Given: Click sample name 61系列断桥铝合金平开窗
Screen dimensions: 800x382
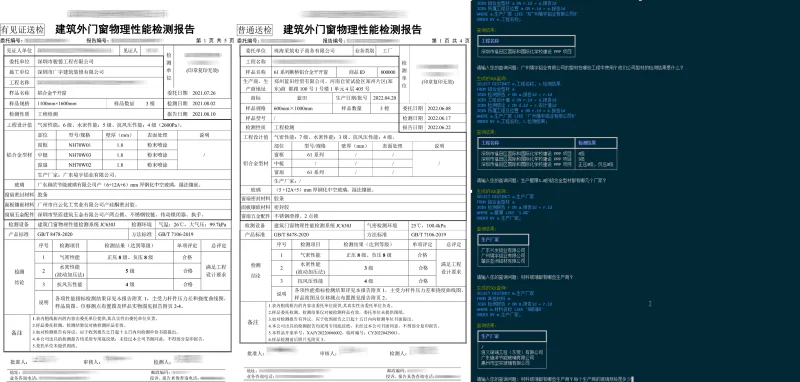Looking at the screenshot, I should (302, 72).
